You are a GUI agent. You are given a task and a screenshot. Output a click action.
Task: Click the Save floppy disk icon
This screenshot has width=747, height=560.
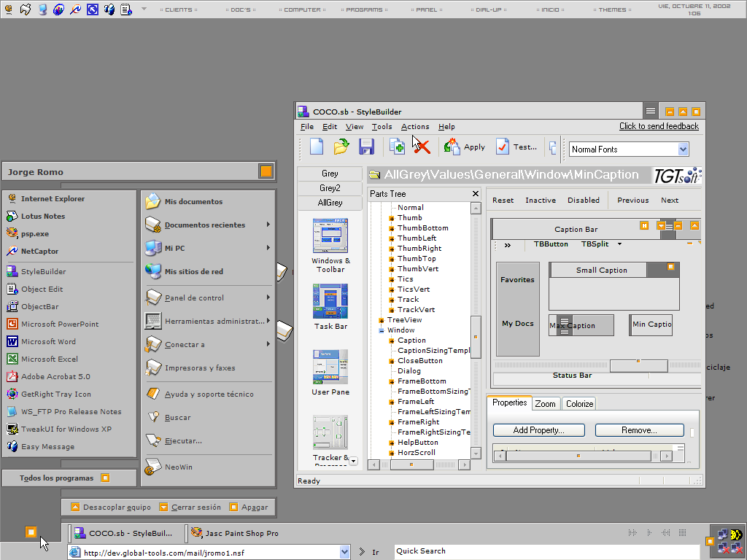click(x=366, y=147)
